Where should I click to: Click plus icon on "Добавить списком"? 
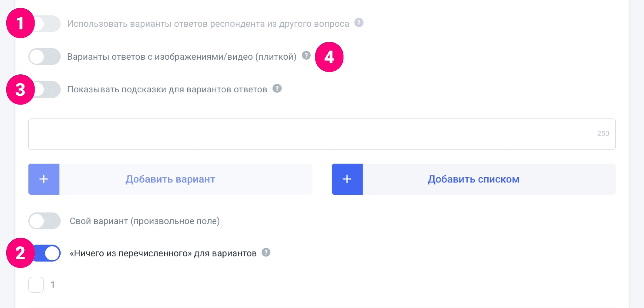coord(347,179)
